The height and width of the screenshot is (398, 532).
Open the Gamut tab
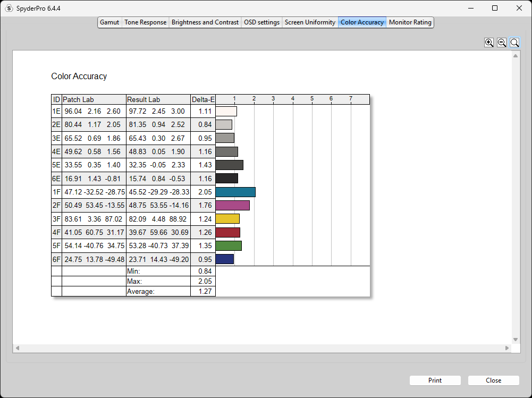coord(109,22)
